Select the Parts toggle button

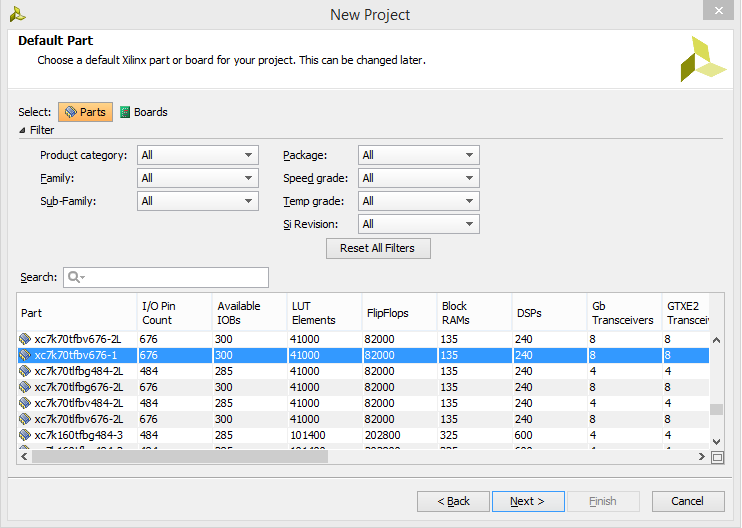pyautogui.click(x=85, y=112)
